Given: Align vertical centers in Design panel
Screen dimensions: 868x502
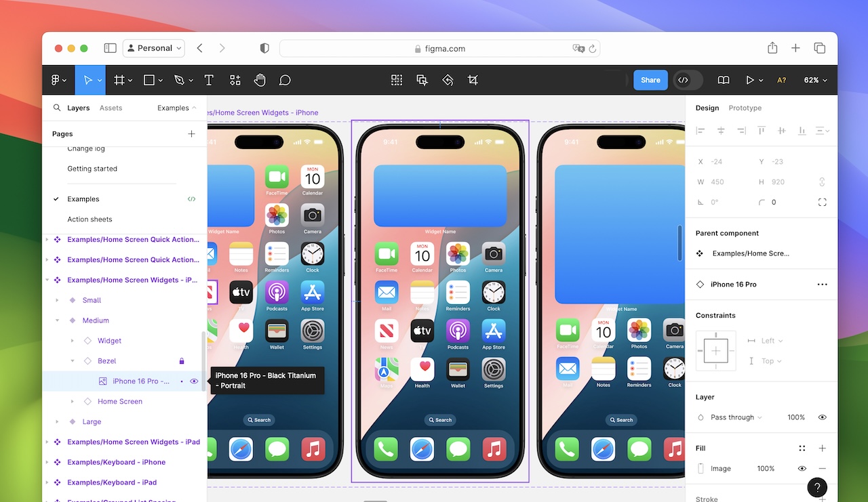Looking at the screenshot, I should [x=782, y=131].
